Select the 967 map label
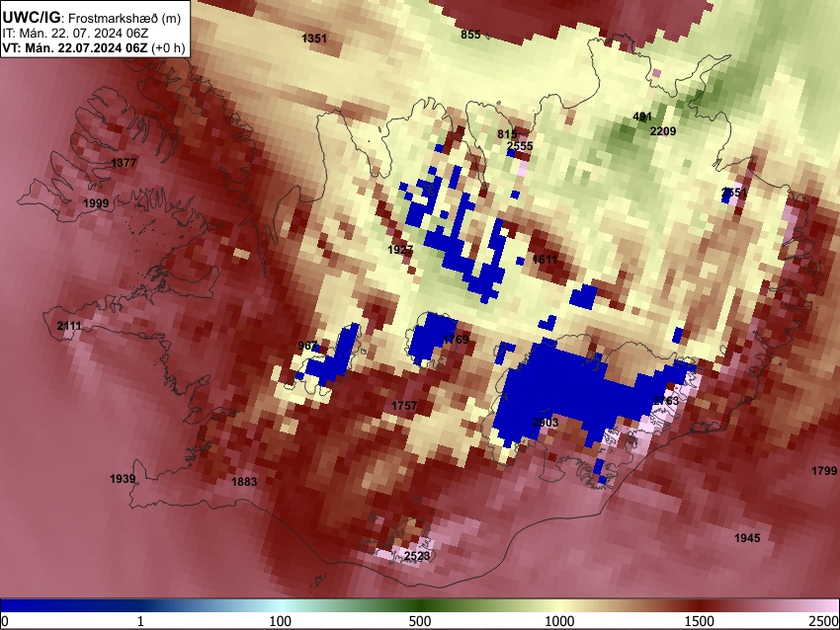The height and width of the screenshot is (630, 840). [x=307, y=346]
